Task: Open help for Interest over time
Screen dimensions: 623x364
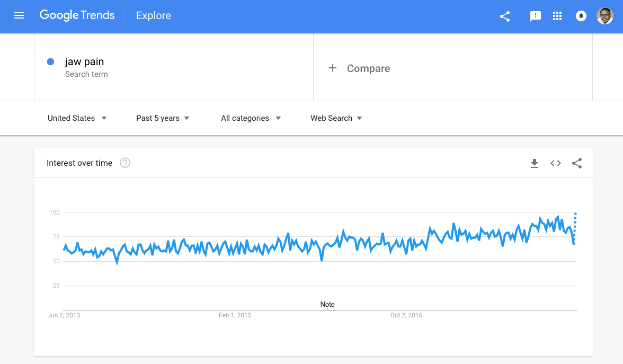Action: click(x=125, y=163)
